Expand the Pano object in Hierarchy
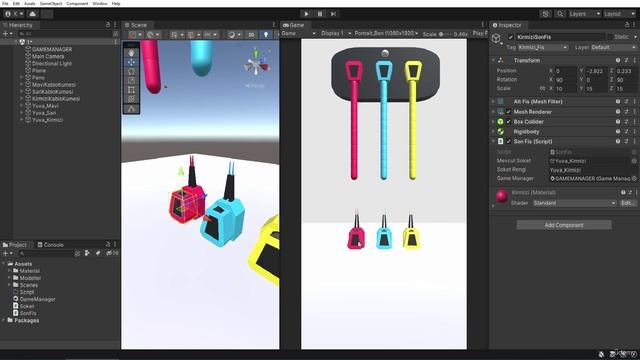This screenshot has height=360, width=640. coord(22,78)
